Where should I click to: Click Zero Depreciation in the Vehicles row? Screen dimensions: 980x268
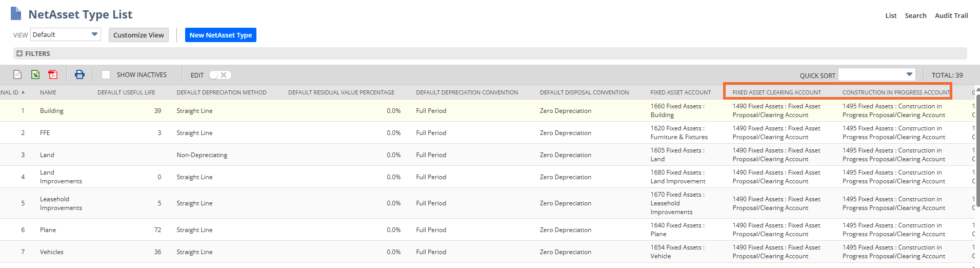point(565,252)
